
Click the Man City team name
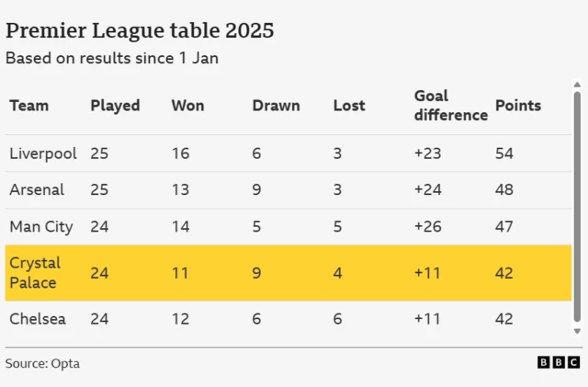(x=40, y=227)
